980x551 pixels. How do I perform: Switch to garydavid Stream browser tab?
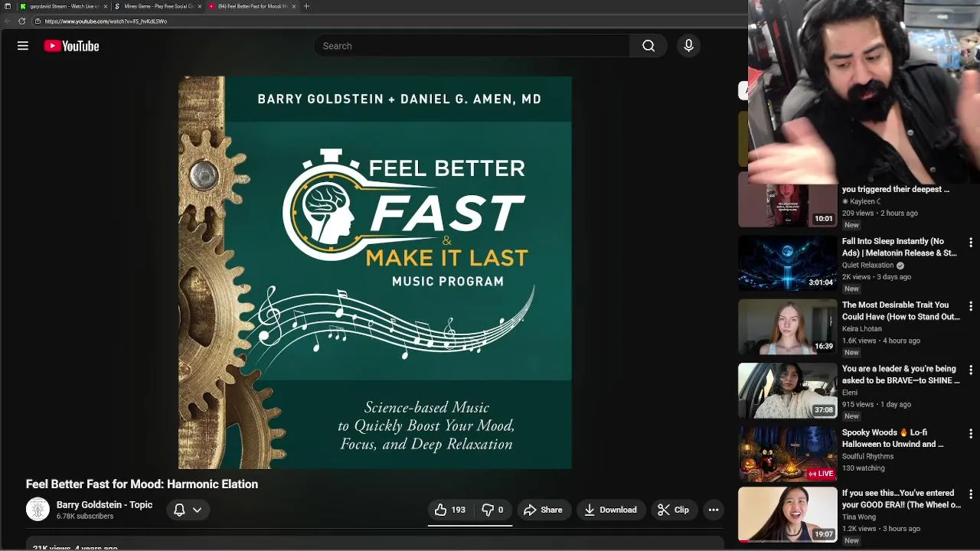(65, 6)
